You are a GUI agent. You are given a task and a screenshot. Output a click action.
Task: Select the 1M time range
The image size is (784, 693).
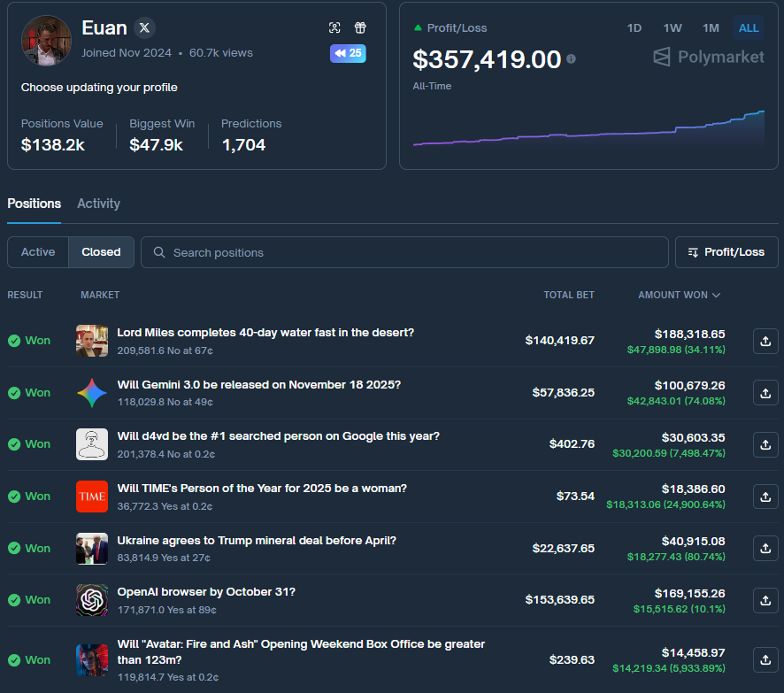[711, 28]
